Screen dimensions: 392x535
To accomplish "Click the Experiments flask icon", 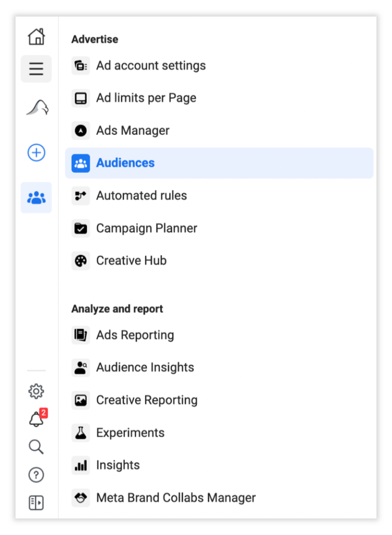I will (x=81, y=433).
